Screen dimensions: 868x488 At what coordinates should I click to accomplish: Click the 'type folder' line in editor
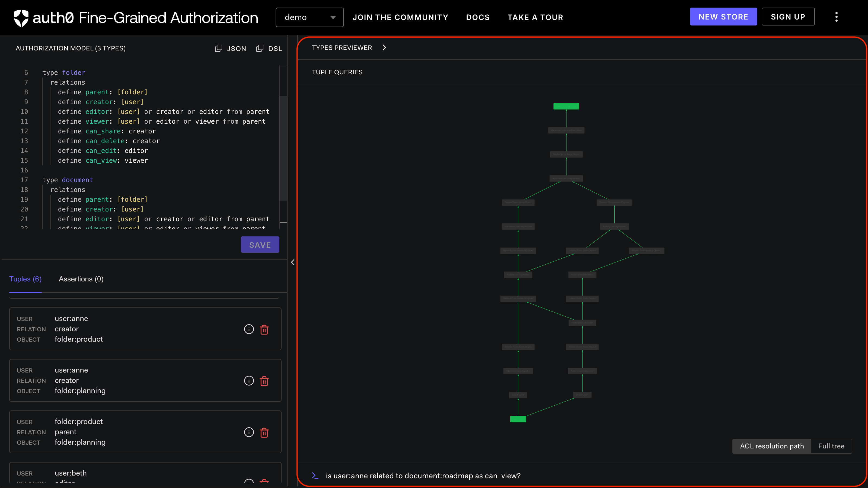pyautogui.click(x=64, y=72)
